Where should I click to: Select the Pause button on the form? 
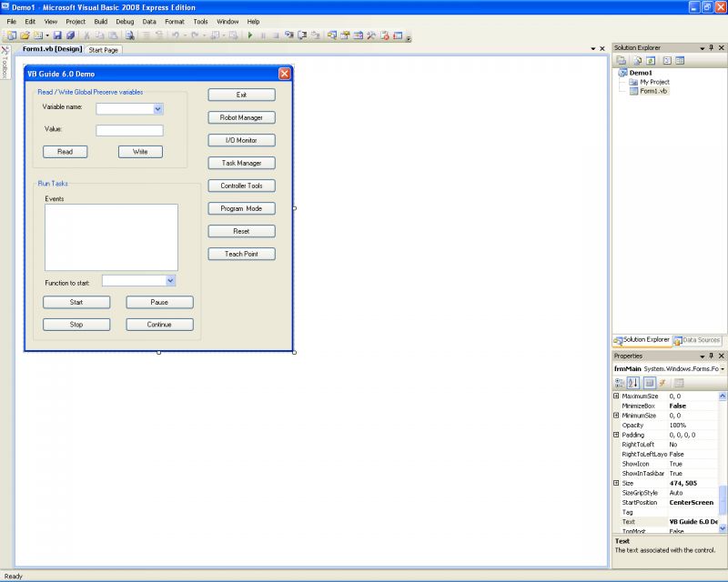click(x=160, y=302)
